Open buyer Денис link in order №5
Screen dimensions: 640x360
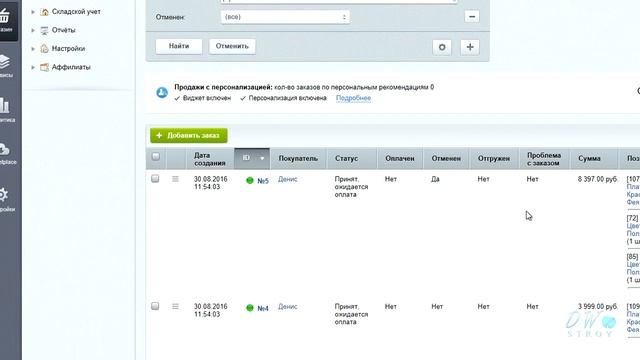click(288, 179)
